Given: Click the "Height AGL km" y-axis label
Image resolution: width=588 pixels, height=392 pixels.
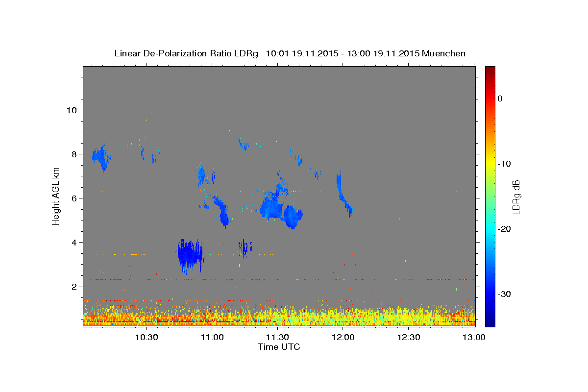Looking at the screenshot, I should [x=56, y=196].
